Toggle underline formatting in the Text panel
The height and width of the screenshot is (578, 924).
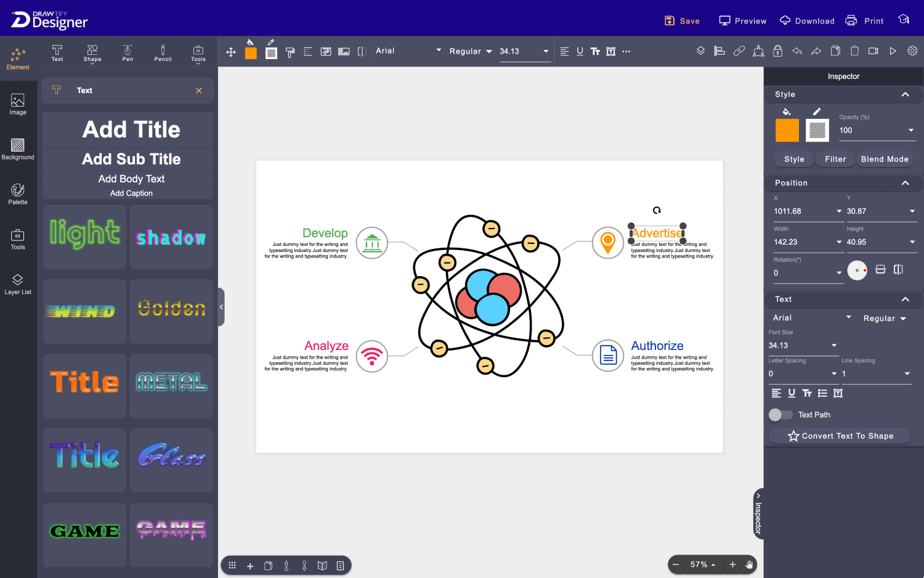click(792, 393)
